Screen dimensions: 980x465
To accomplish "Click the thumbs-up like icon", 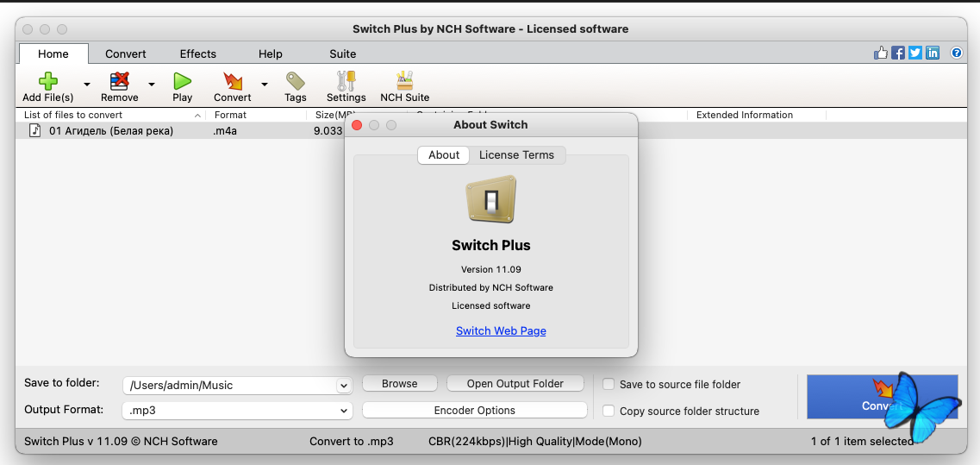I will click(880, 53).
